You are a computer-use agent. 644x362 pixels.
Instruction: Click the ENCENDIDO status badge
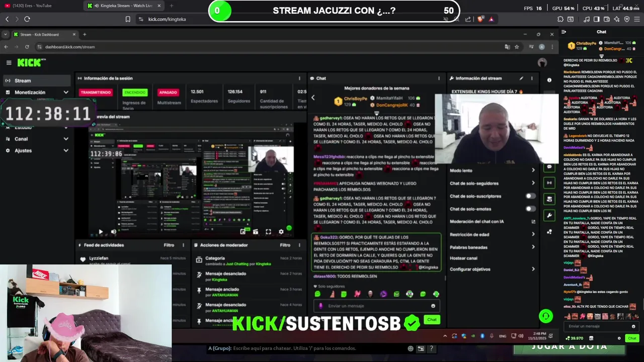(135, 93)
